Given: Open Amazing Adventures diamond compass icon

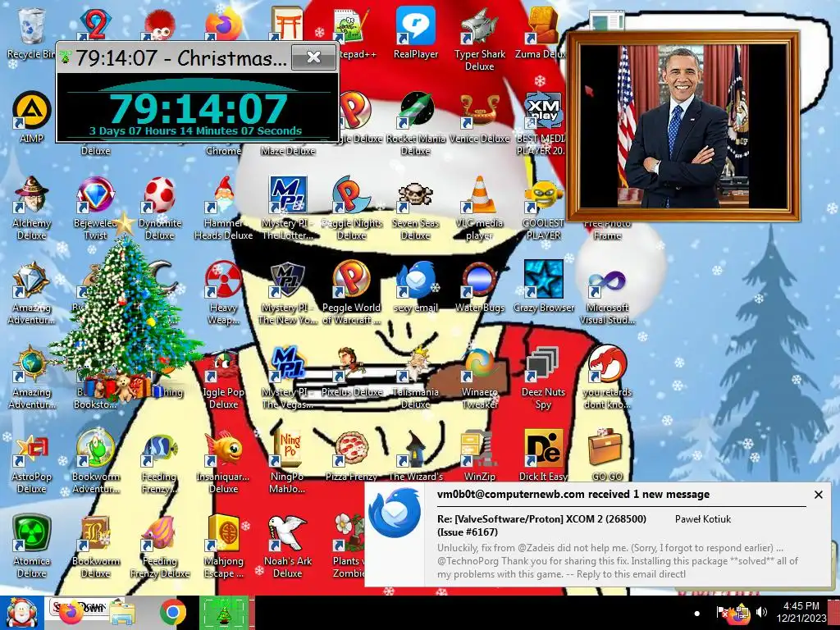Looking at the screenshot, I should click(32, 294).
